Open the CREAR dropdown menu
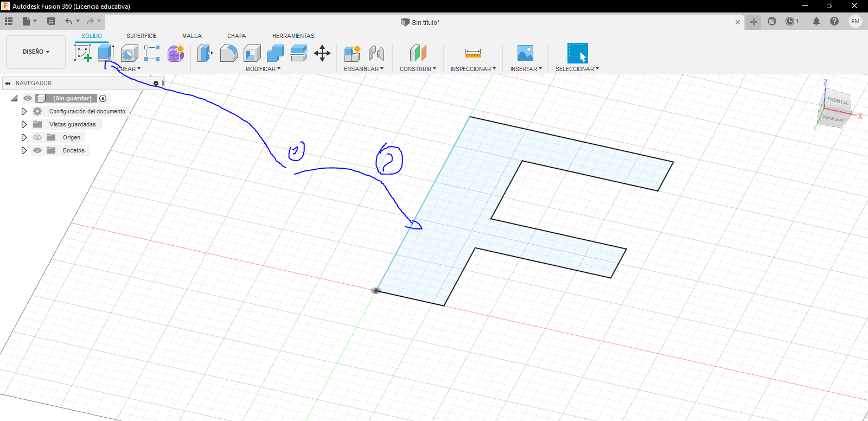 [129, 69]
